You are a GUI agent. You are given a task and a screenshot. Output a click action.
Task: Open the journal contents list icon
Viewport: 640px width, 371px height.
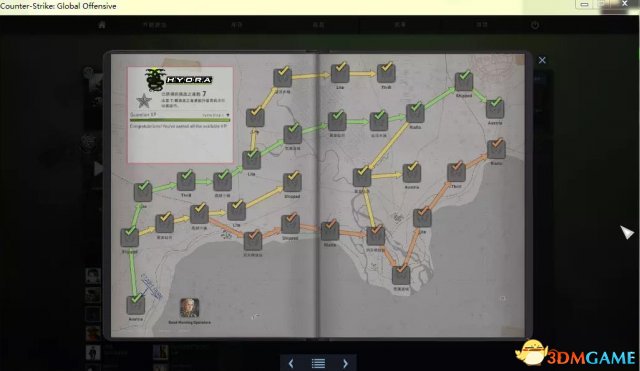(x=318, y=363)
